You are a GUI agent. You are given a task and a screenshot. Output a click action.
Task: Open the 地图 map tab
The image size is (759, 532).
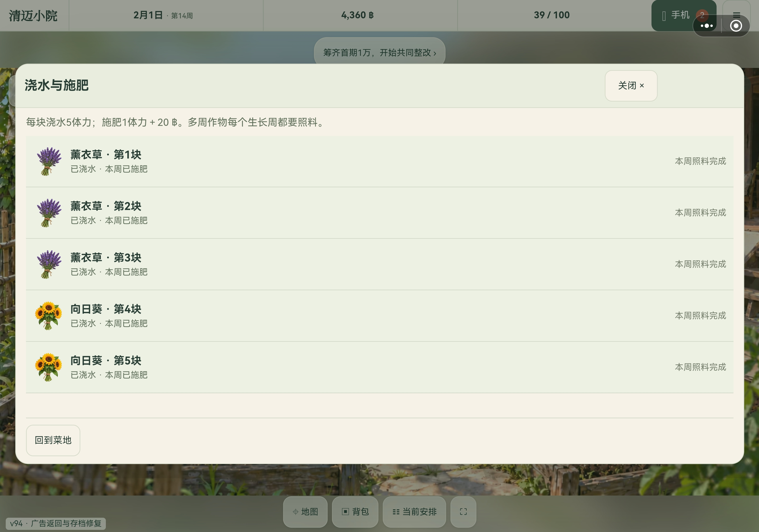pos(305,512)
